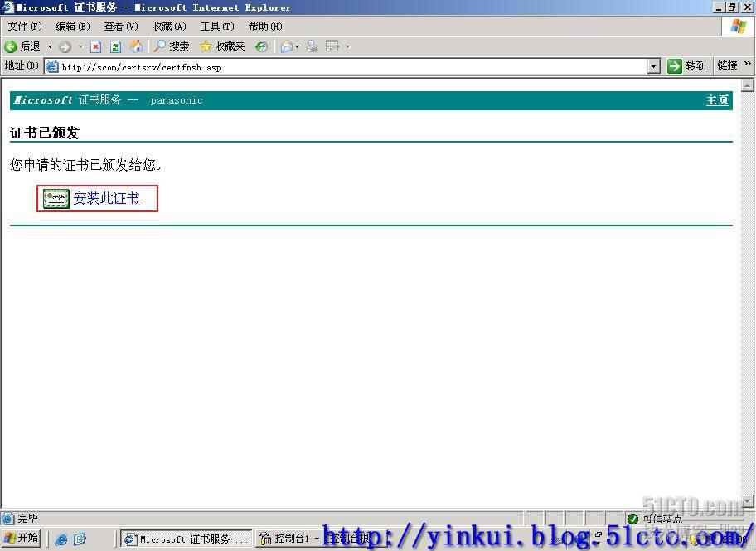Click the address bar URL field
This screenshot has width=756, height=551.
point(352,67)
